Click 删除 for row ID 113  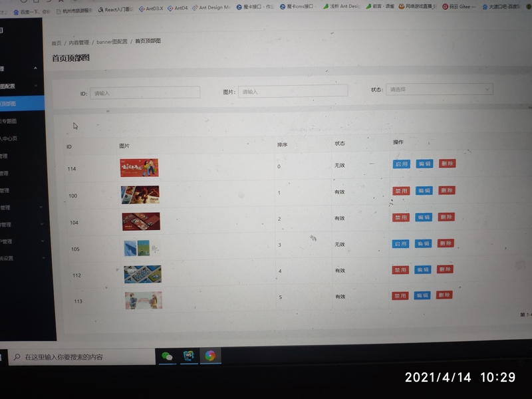click(x=444, y=295)
